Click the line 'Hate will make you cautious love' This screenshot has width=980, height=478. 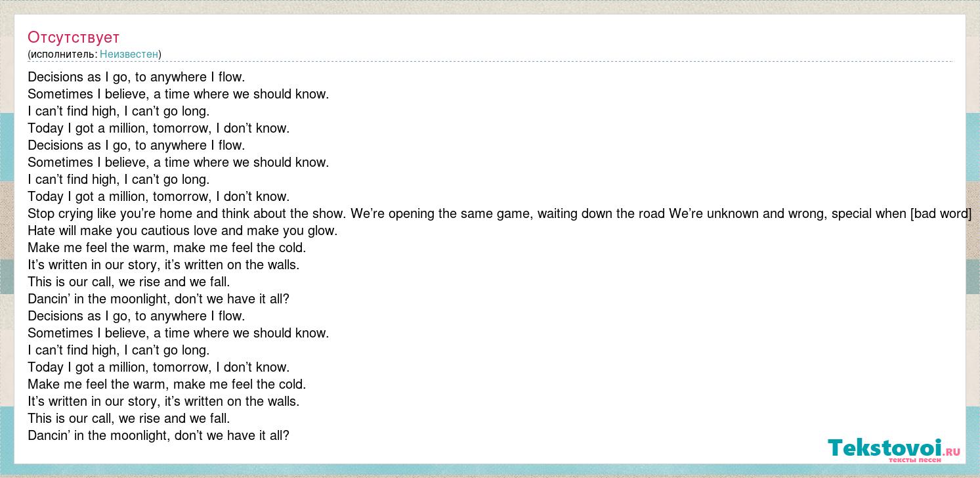coord(182,230)
